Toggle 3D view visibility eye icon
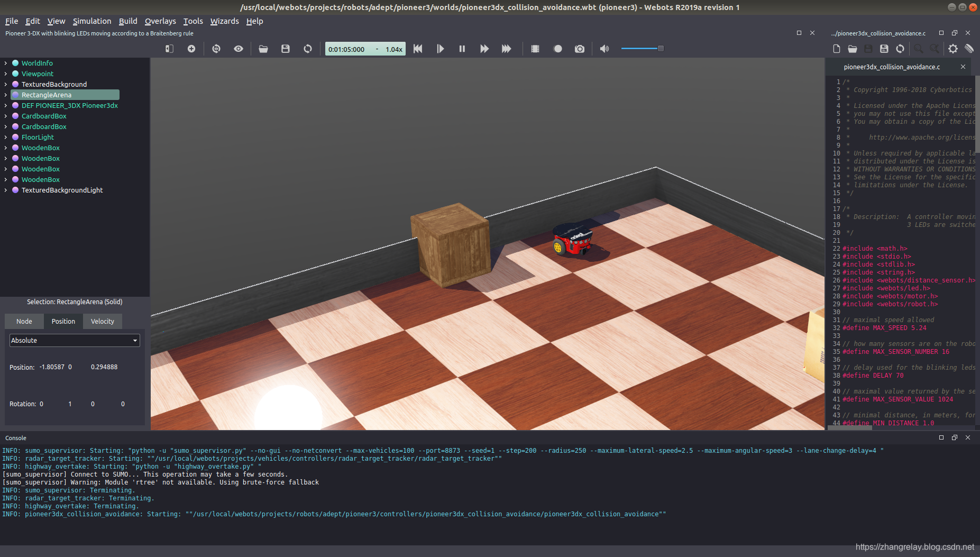 239,49
